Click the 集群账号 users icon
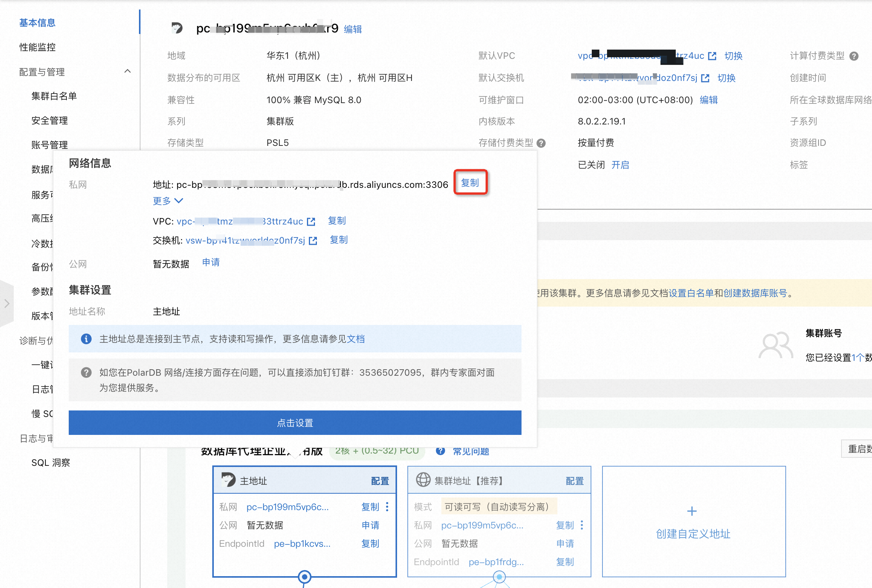Viewport: 872px width, 588px height. point(776,345)
